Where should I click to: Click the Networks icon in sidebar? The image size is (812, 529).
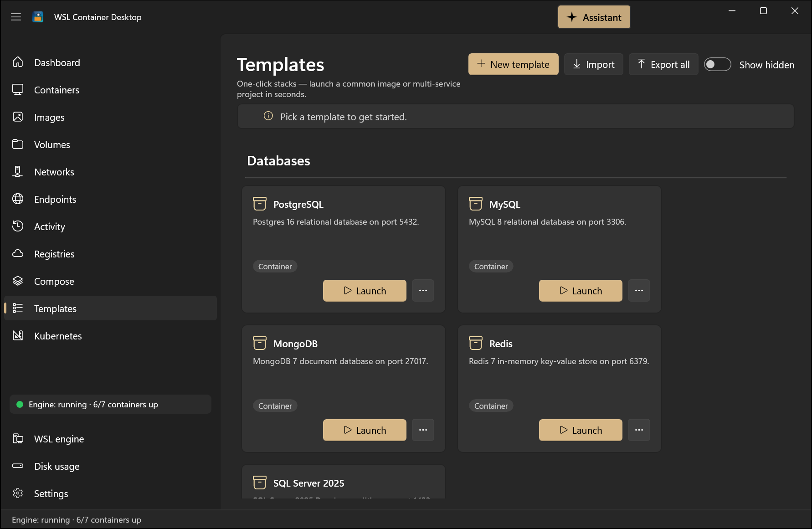click(x=18, y=172)
